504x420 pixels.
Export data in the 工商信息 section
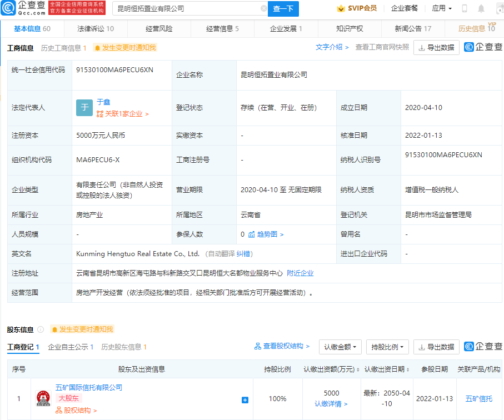click(436, 48)
